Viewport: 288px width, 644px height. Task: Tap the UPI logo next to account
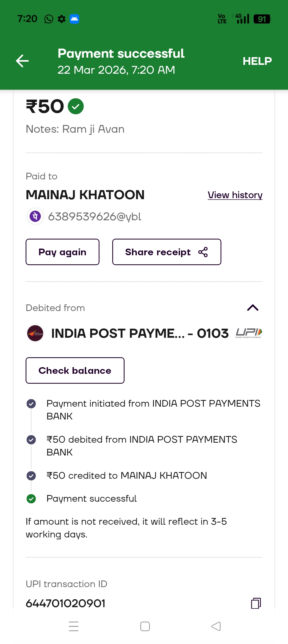[x=249, y=333]
